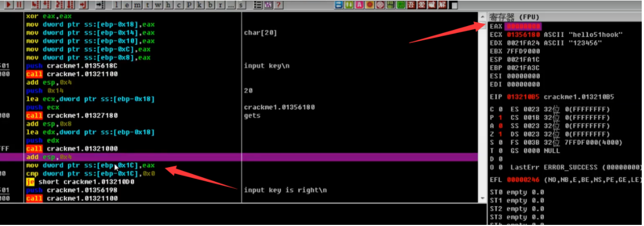Open the Log window with the 'l' button

[117, 5]
